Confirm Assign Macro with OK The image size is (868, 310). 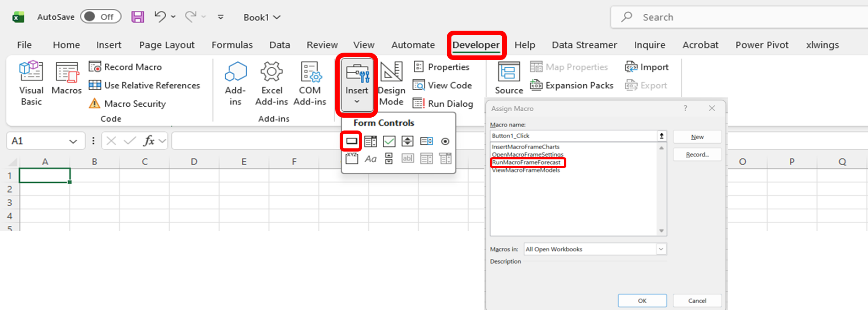(x=642, y=301)
